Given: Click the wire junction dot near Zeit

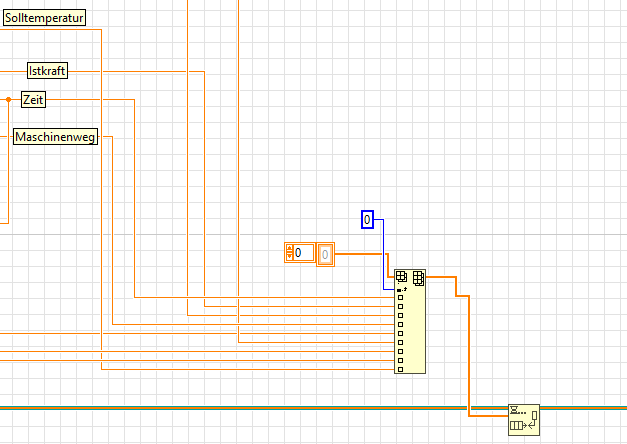Looking at the screenshot, I should (x=8, y=100).
